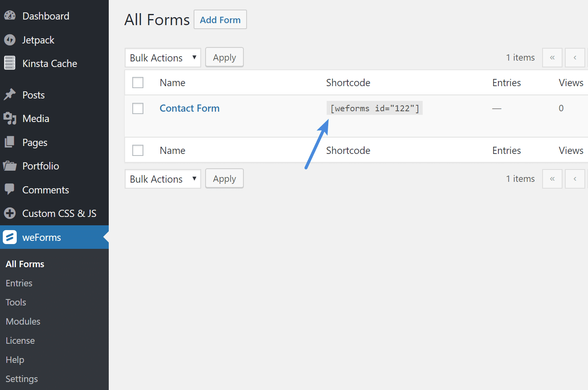Open the Contact Form link
This screenshot has width=588, height=390.
coord(190,108)
